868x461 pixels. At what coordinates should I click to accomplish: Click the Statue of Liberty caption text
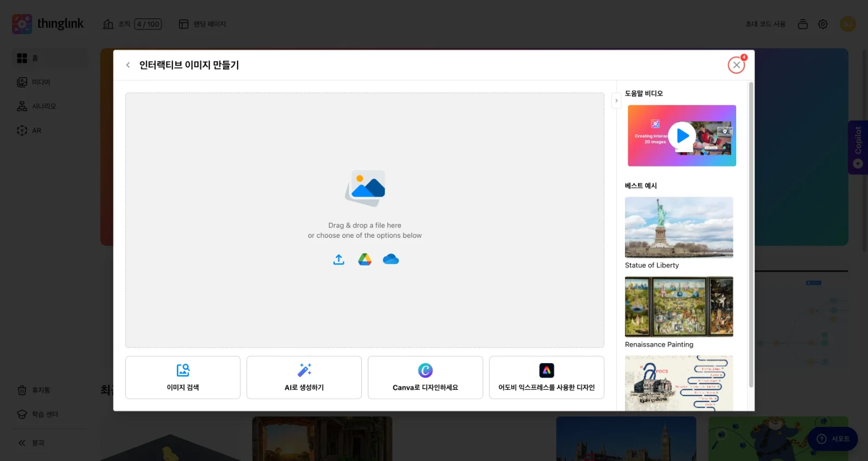pyautogui.click(x=652, y=266)
